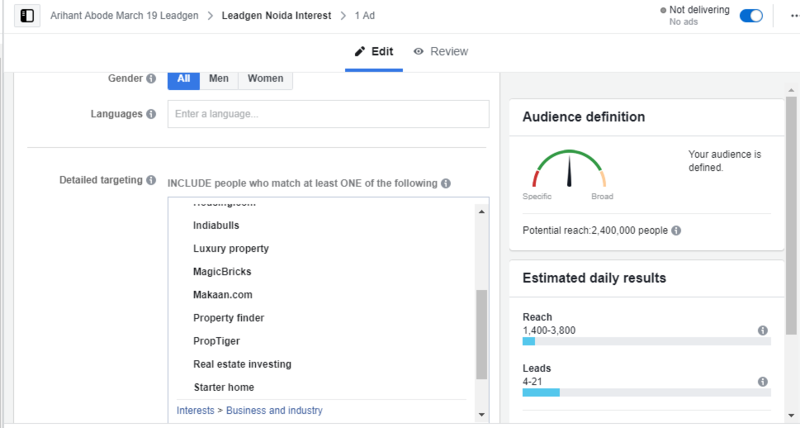Open Leadgen Noida Interest breadcrumb

(277, 16)
